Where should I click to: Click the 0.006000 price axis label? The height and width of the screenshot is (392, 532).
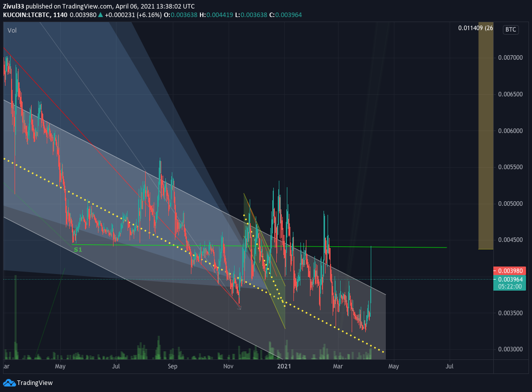click(510, 131)
